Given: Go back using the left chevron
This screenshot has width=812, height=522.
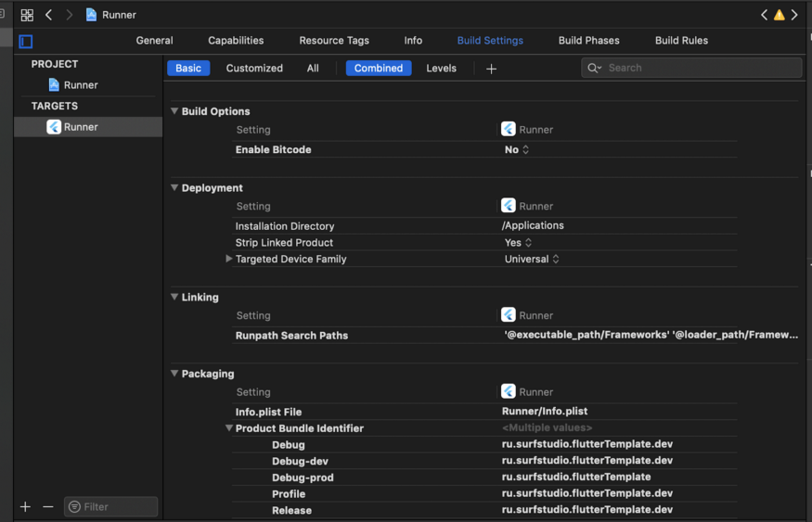Looking at the screenshot, I should point(48,15).
